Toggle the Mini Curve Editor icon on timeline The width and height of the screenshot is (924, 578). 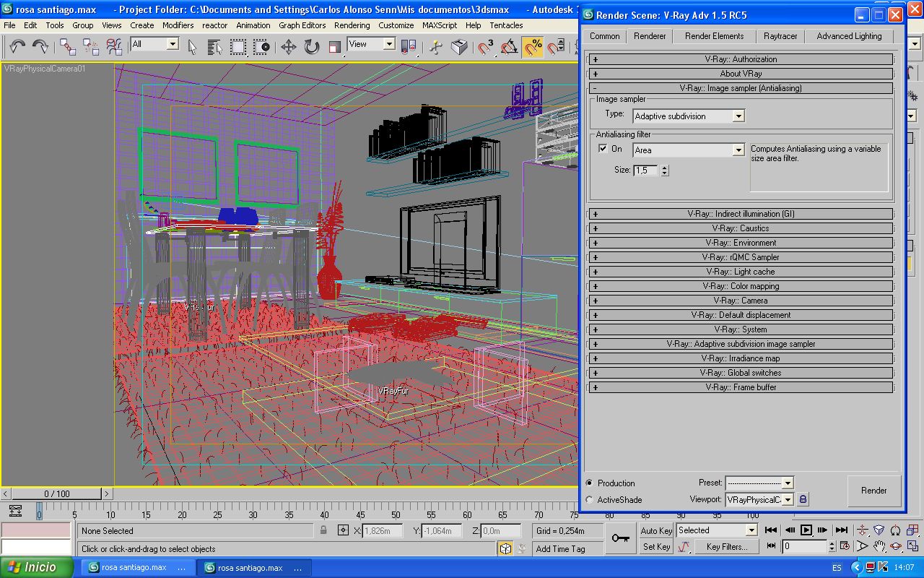pos(16,511)
